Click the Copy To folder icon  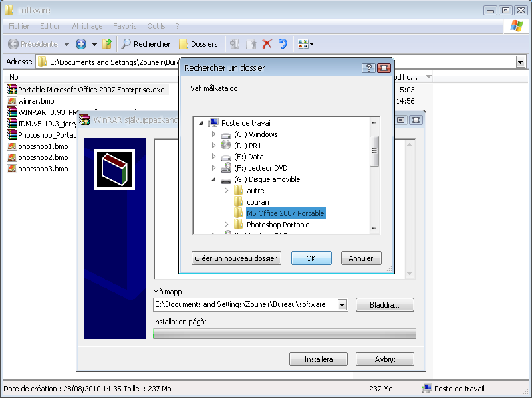pos(251,44)
